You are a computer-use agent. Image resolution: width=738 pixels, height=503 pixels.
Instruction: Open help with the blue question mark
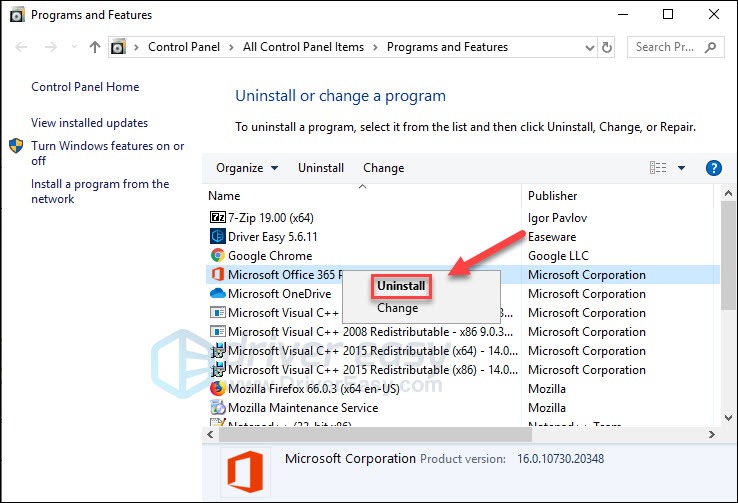click(x=714, y=168)
